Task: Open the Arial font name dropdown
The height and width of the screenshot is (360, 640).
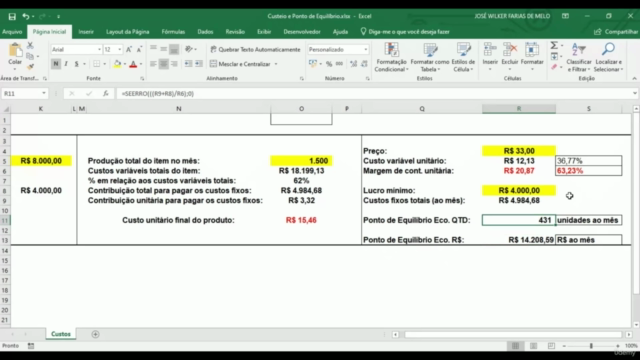Action: tap(99, 49)
